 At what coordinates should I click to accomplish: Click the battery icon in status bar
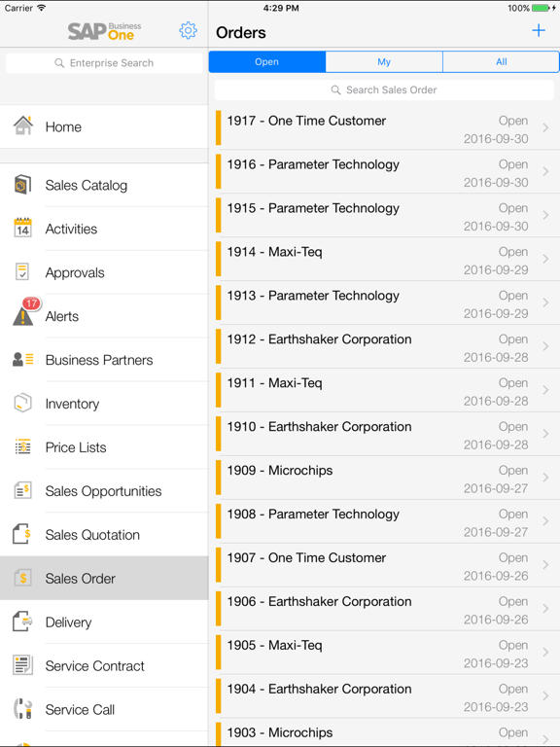542,8
